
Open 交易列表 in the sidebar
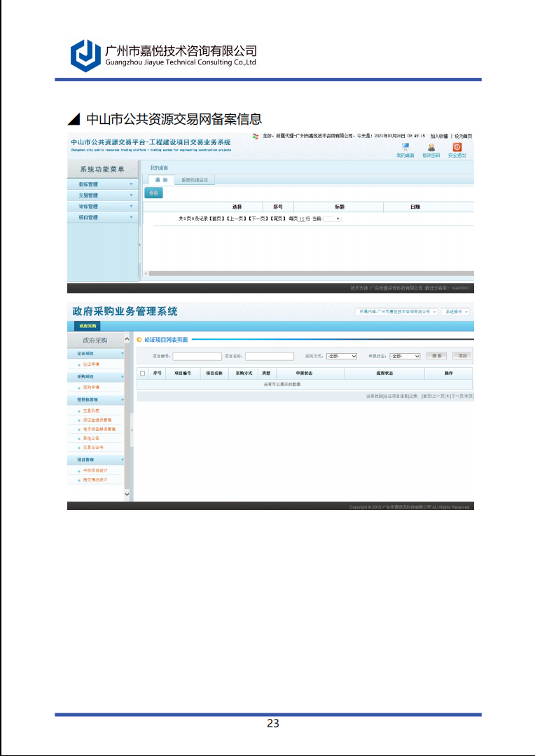click(x=91, y=411)
